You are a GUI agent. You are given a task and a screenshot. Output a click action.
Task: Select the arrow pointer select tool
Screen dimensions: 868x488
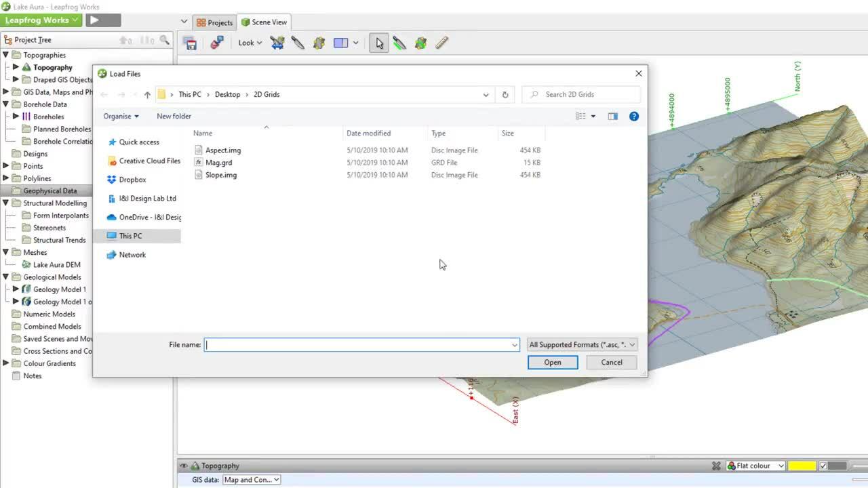[x=379, y=43]
